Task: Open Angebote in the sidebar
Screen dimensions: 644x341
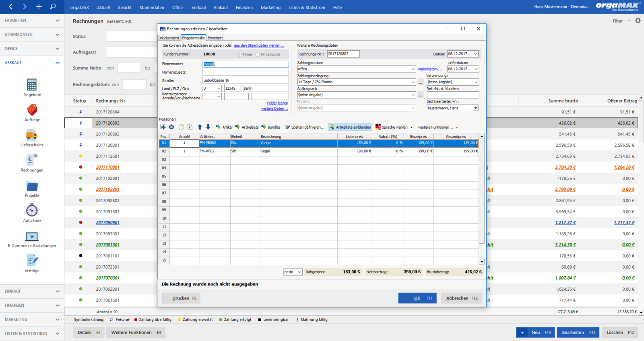Action: pos(32,87)
